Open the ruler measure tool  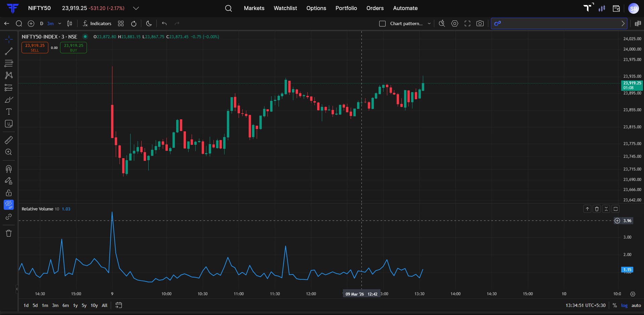pyautogui.click(x=9, y=140)
